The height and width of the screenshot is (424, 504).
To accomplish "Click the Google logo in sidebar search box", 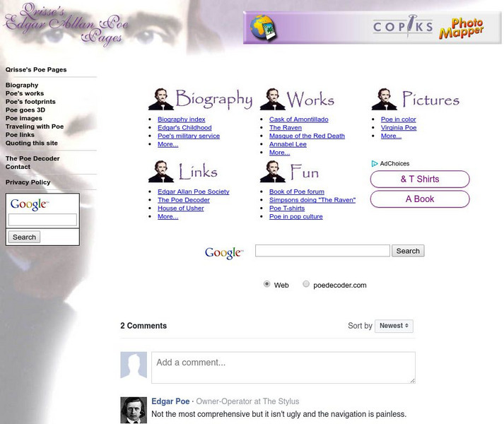I will (x=30, y=204).
